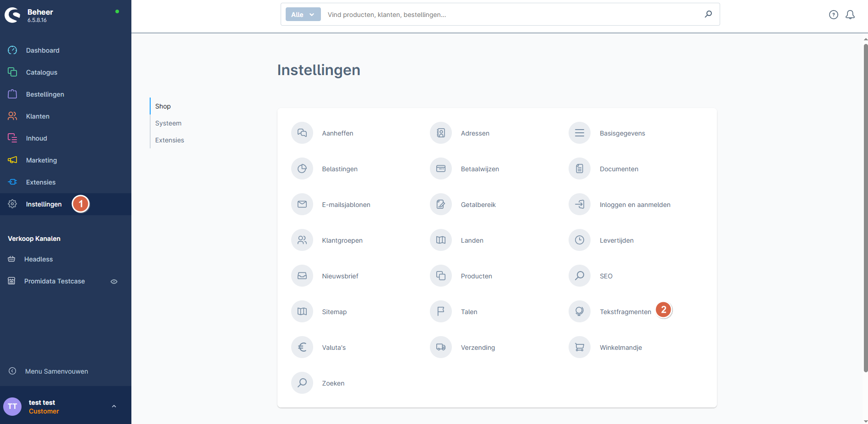Open the Alle search filter dropdown

pos(303,15)
